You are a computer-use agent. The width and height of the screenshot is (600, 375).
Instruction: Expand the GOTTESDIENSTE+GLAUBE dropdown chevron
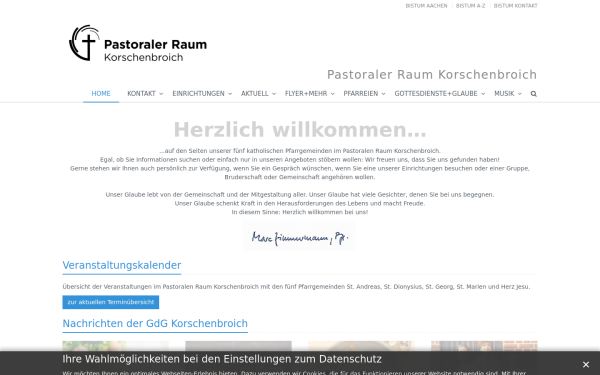(483, 94)
